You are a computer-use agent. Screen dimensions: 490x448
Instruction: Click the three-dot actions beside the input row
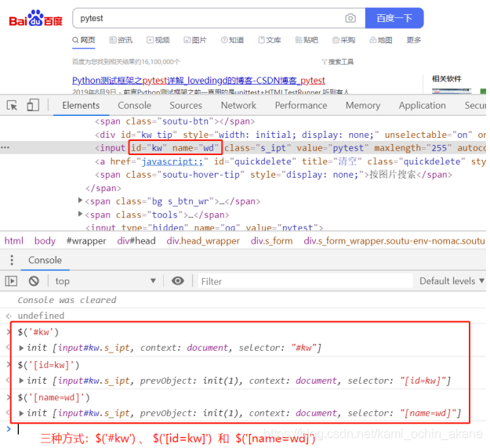[x=5, y=147]
